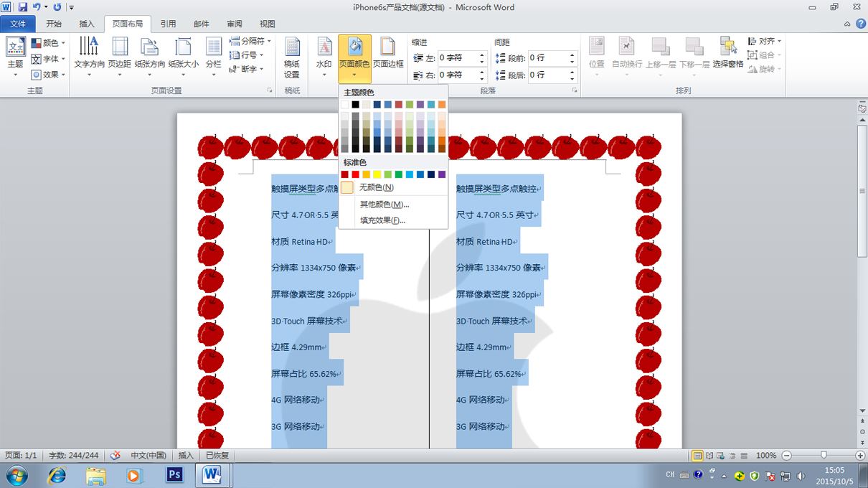Click the right indent 右 field
Viewport: 868px width, 488px height.
[462, 75]
